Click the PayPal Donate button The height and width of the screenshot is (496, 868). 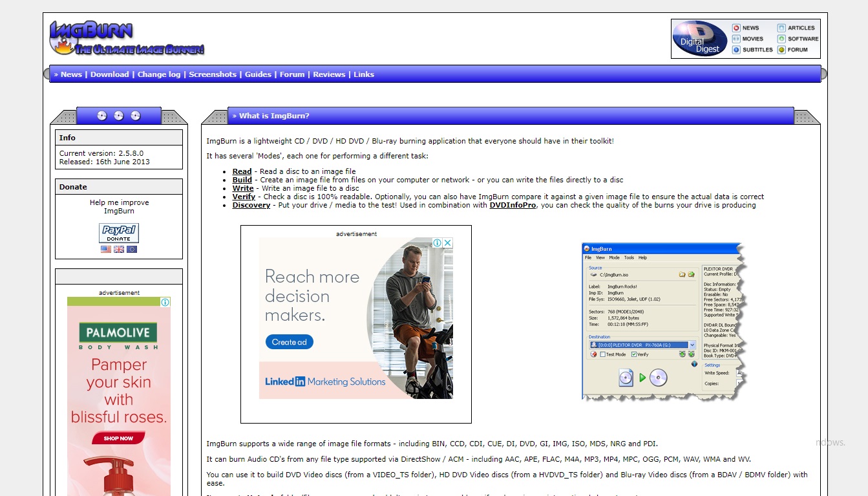pyautogui.click(x=119, y=233)
